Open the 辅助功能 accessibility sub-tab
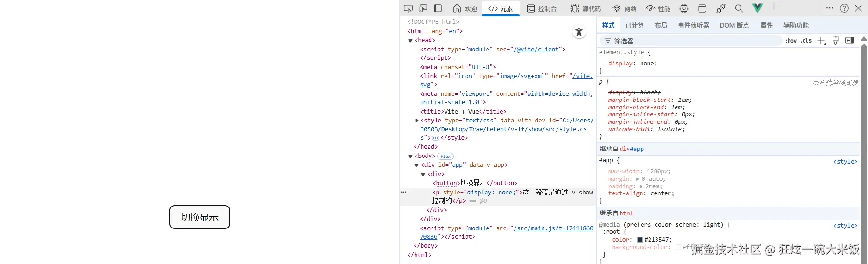Viewport: 868px width, 264px height. click(796, 25)
